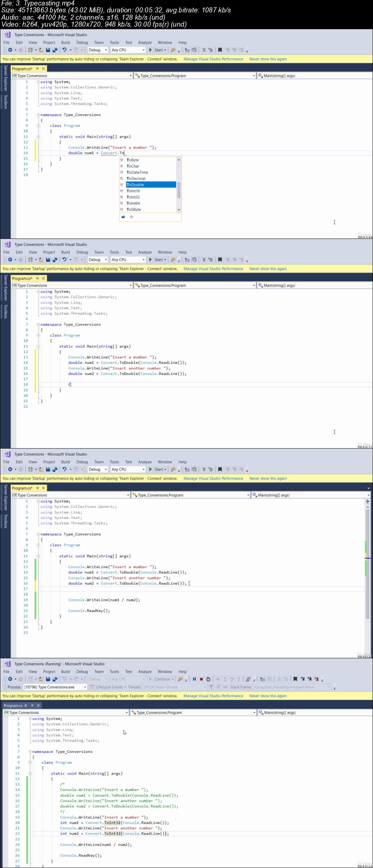
Task: Click the autocomplete list's scroll-down arrow
Action: coord(179,210)
